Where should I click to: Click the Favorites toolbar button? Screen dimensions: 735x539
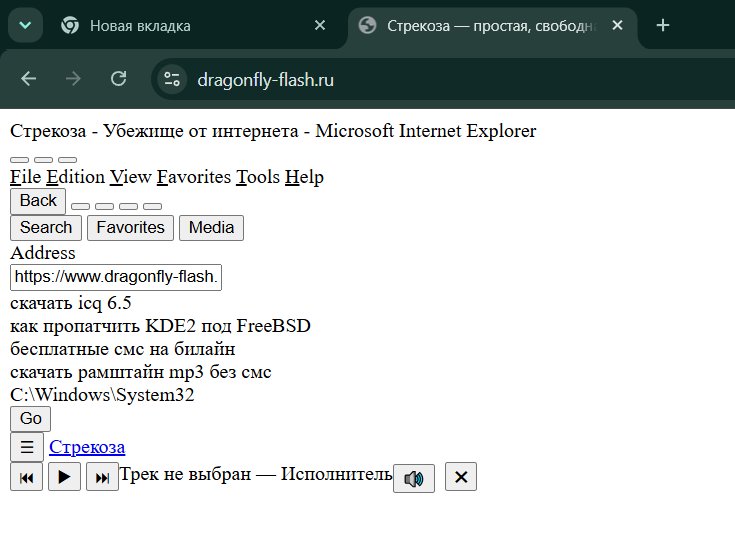[130, 228]
